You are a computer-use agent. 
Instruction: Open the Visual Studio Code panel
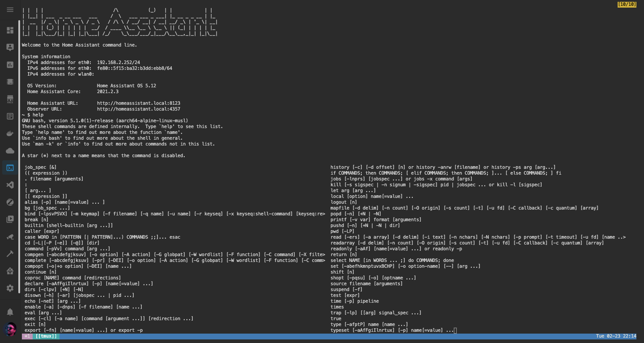10,185
